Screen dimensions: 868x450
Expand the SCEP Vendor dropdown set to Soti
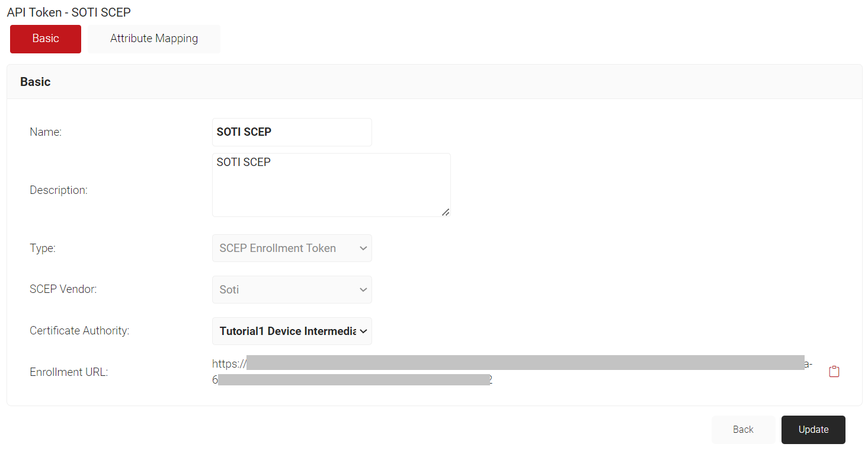(x=292, y=289)
